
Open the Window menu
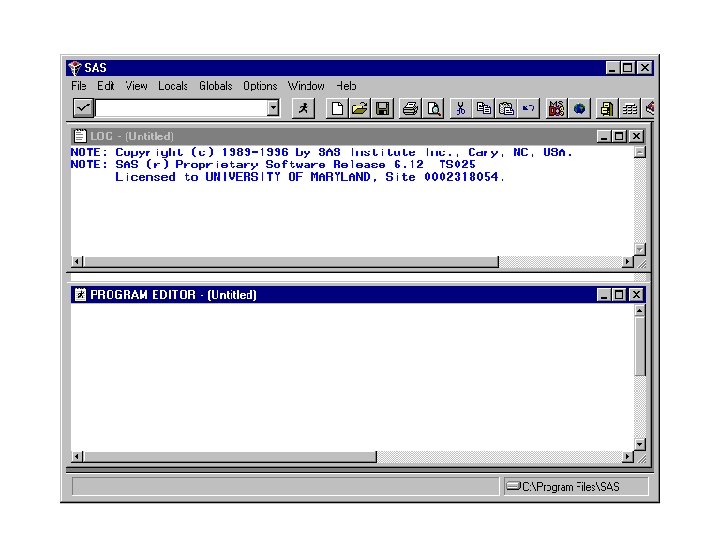[x=306, y=86]
